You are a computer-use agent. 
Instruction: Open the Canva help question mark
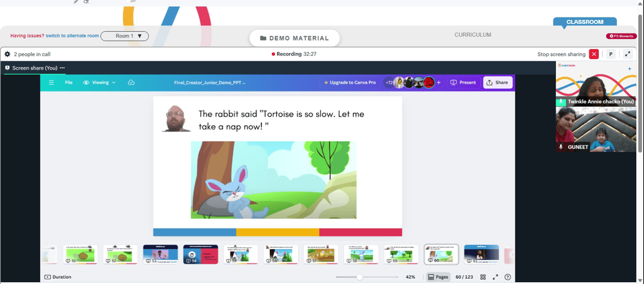[507, 277]
